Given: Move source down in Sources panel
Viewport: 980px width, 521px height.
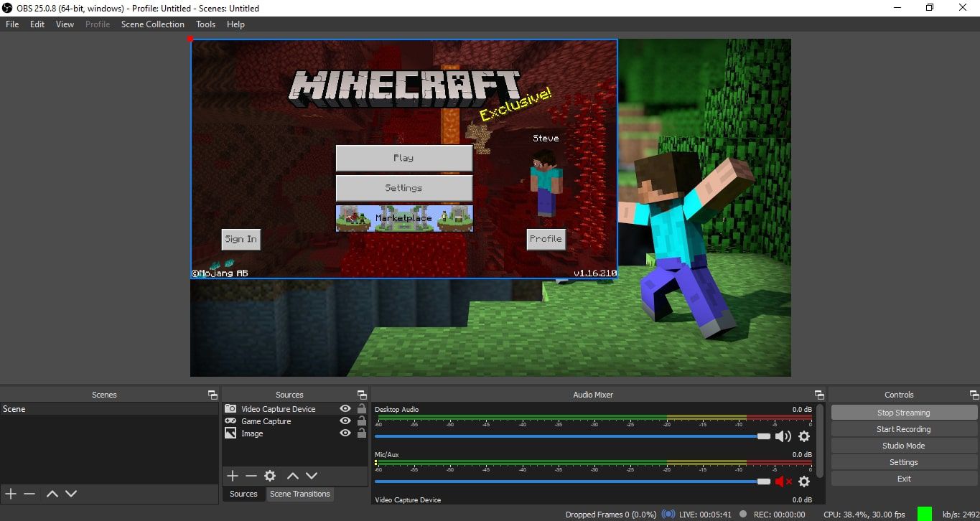Looking at the screenshot, I should (x=312, y=476).
